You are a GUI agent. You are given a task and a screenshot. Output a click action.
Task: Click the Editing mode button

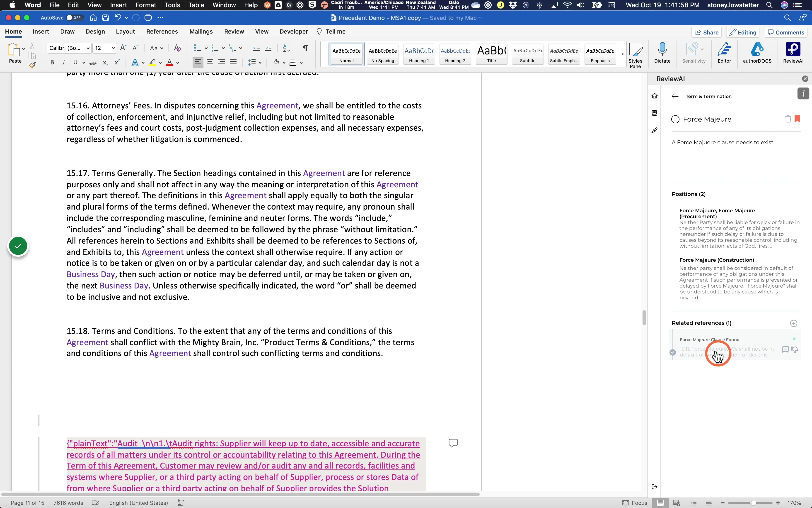[x=743, y=32]
